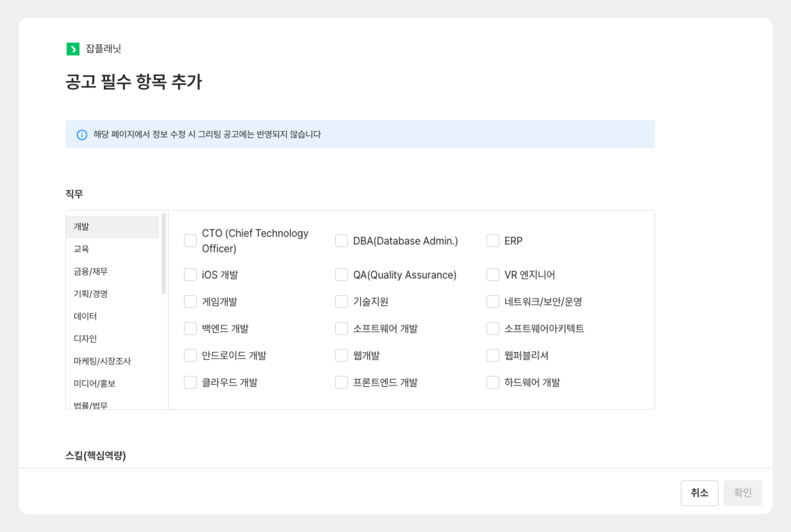Image resolution: width=791 pixels, height=532 pixels.
Task: Select the 개발 job category
Action: [112, 226]
